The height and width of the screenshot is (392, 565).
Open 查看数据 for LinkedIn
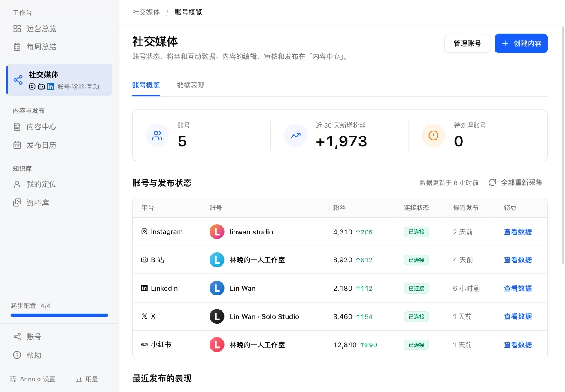[518, 288]
